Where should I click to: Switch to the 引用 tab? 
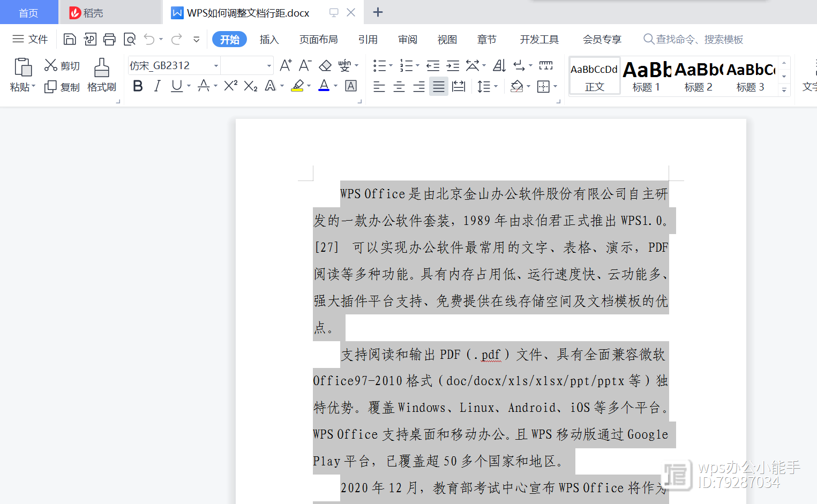point(368,39)
